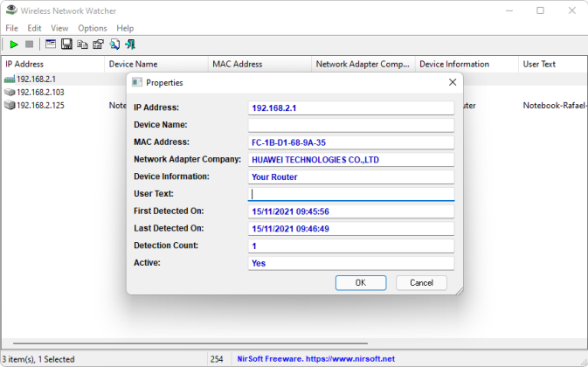This screenshot has height=367, width=588.
Task: Click resize grip of Properties dialog
Action: pyautogui.click(x=460, y=291)
